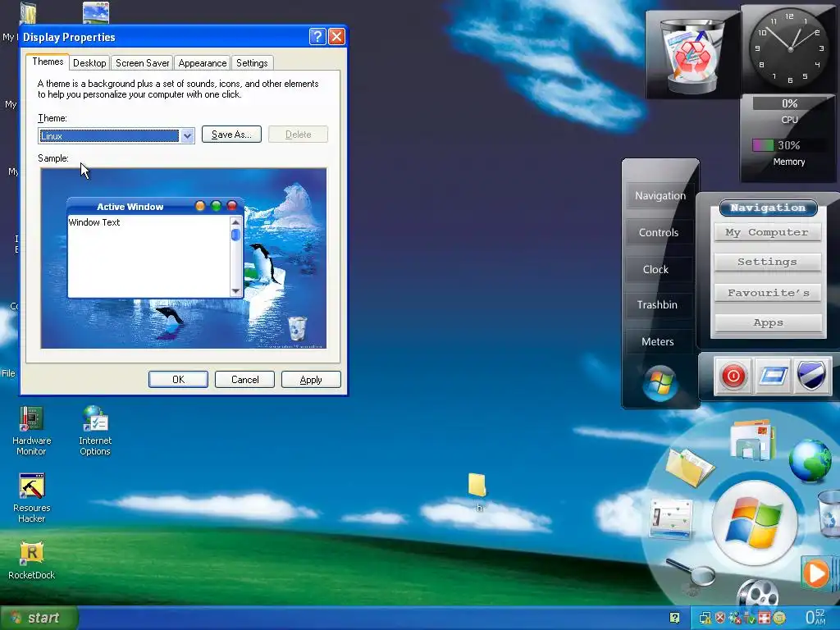This screenshot has width=840, height=630.
Task: Click the 0% CPU meter readout
Action: (790, 103)
